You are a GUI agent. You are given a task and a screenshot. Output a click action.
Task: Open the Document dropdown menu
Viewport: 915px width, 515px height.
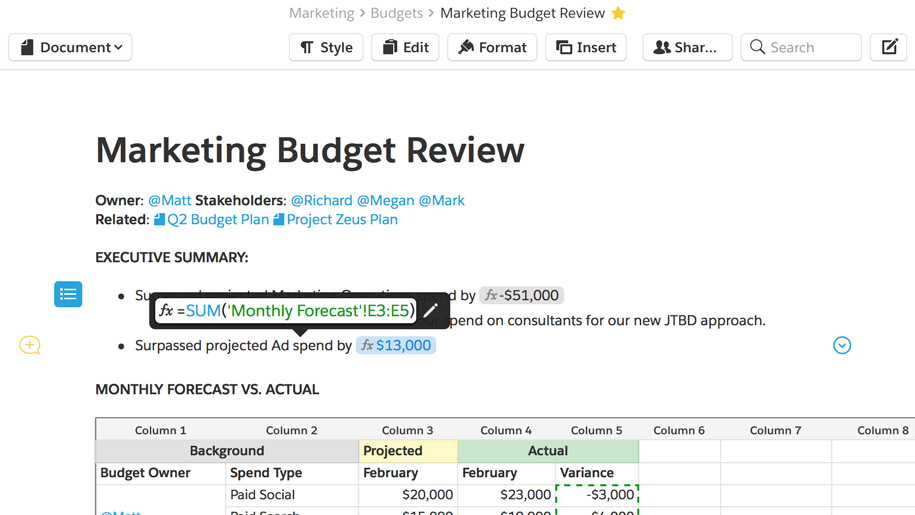point(70,47)
